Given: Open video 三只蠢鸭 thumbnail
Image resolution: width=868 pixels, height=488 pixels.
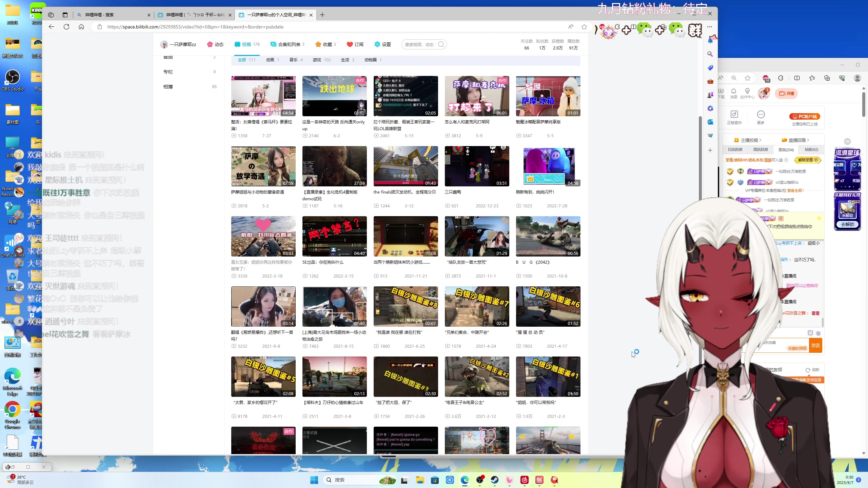Looking at the screenshot, I should [477, 166].
